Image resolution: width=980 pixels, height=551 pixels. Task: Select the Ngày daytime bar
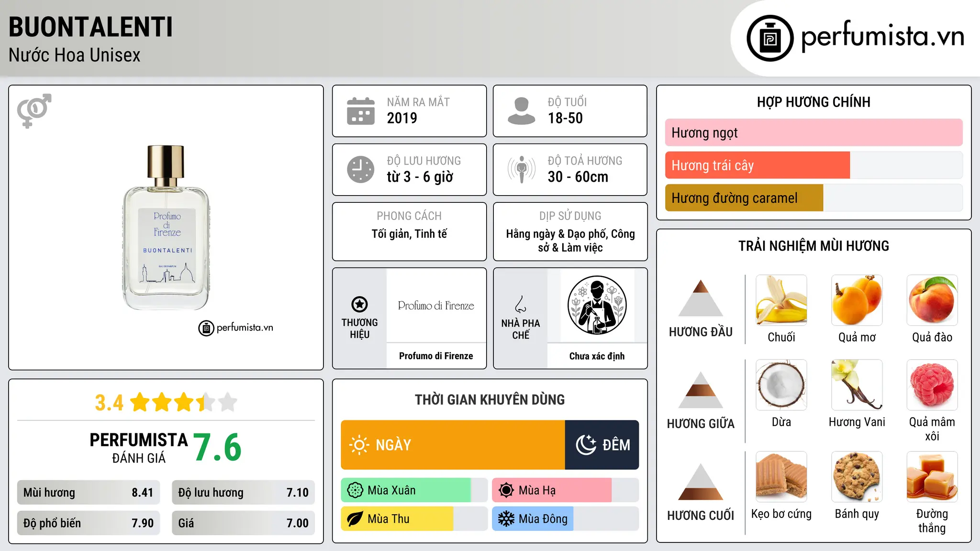tap(453, 445)
